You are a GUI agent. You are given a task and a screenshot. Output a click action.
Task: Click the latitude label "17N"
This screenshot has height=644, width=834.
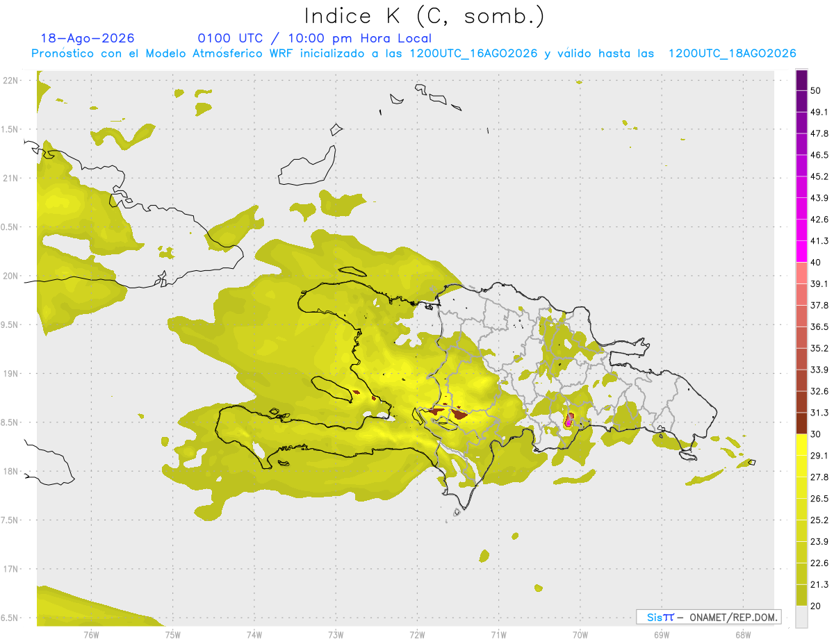pyautogui.click(x=10, y=570)
